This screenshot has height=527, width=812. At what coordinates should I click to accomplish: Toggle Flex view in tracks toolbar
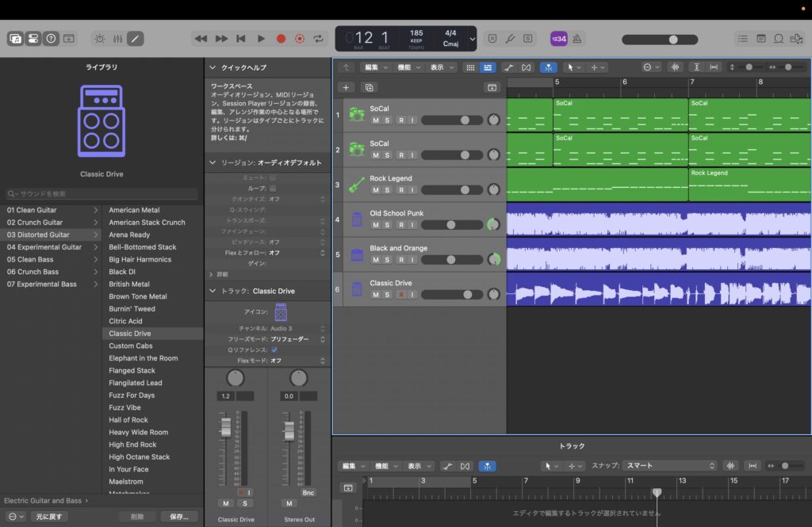point(527,67)
